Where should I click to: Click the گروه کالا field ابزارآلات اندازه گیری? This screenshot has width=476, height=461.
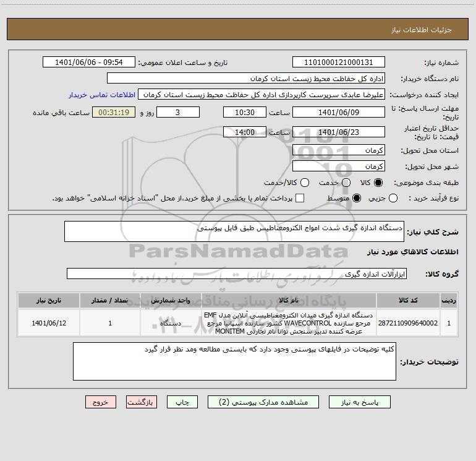click(x=237, y=274)
